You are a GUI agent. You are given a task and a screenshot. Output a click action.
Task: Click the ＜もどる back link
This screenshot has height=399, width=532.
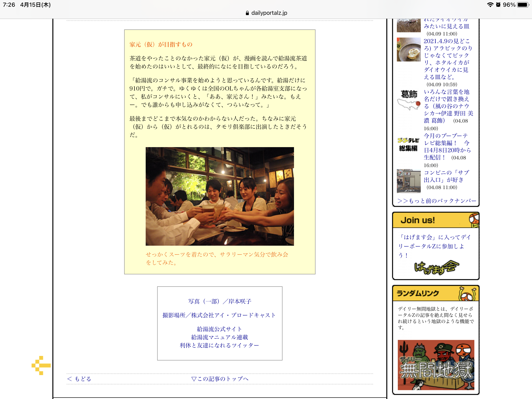tap(79, 379)
